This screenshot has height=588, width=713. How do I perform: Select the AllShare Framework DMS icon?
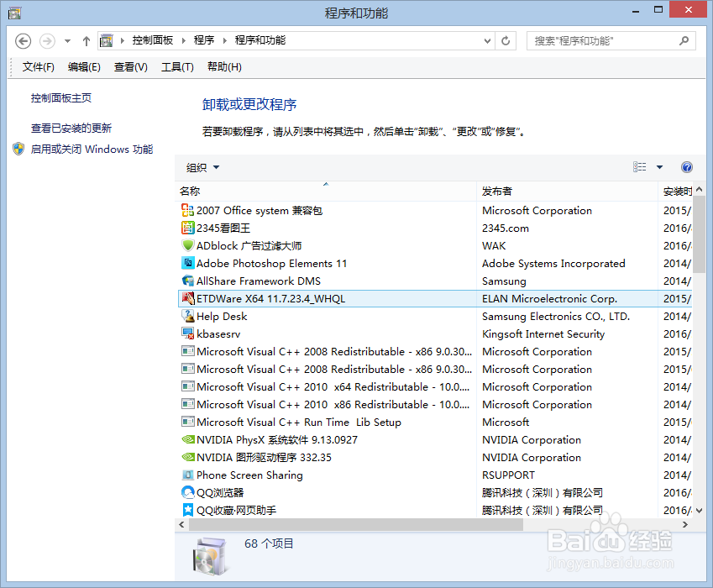188,281
